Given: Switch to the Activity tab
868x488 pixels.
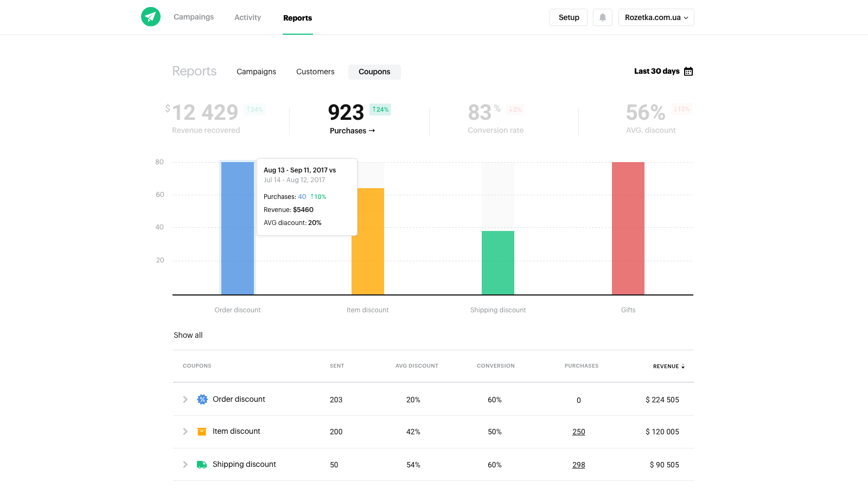Looking at the screenshot, I should click(247, 17).
